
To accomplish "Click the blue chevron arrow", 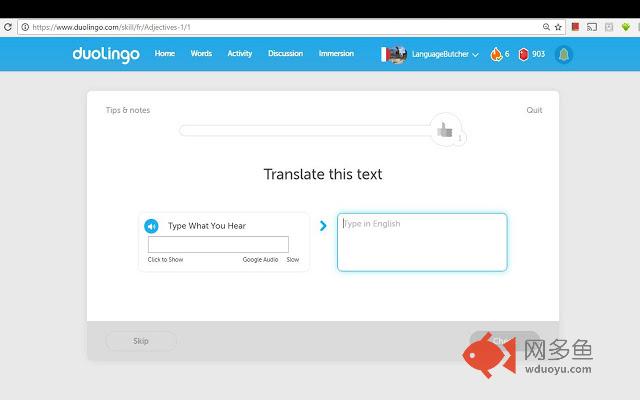I will pos(323,226).
